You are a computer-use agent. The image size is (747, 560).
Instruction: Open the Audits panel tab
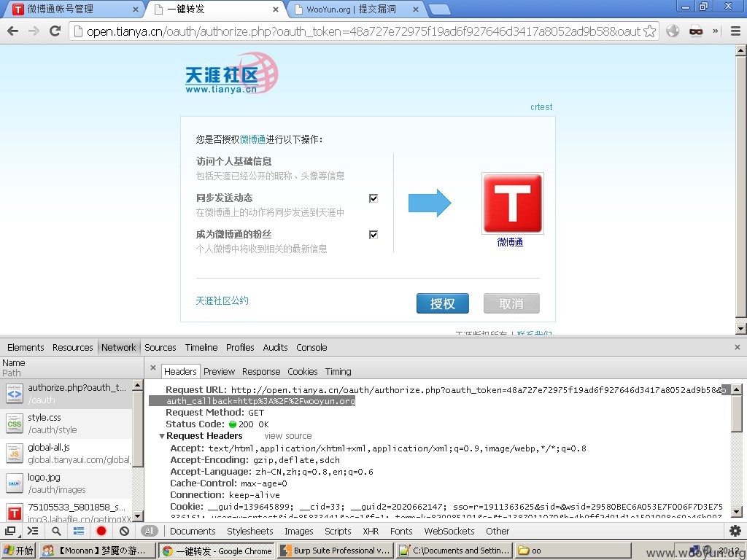[275, 347]
